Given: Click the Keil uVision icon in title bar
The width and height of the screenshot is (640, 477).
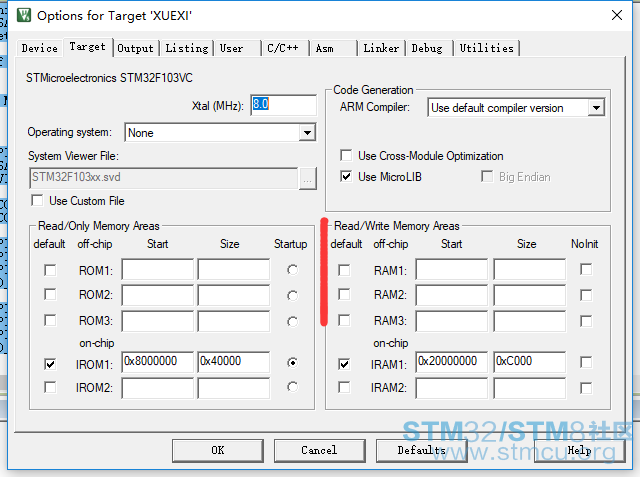Looking at the screenshot, I should tap(24, 15).
